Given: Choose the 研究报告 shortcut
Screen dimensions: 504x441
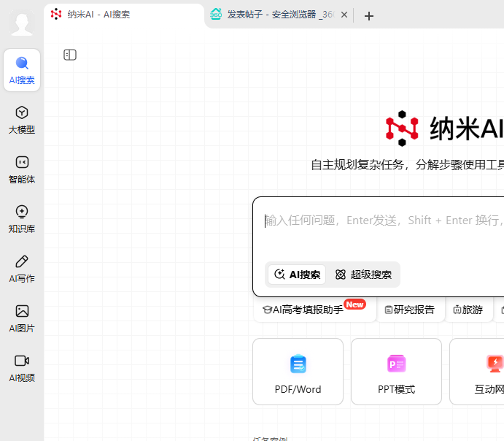Looking at the screenshot, I should pos(410,310).
